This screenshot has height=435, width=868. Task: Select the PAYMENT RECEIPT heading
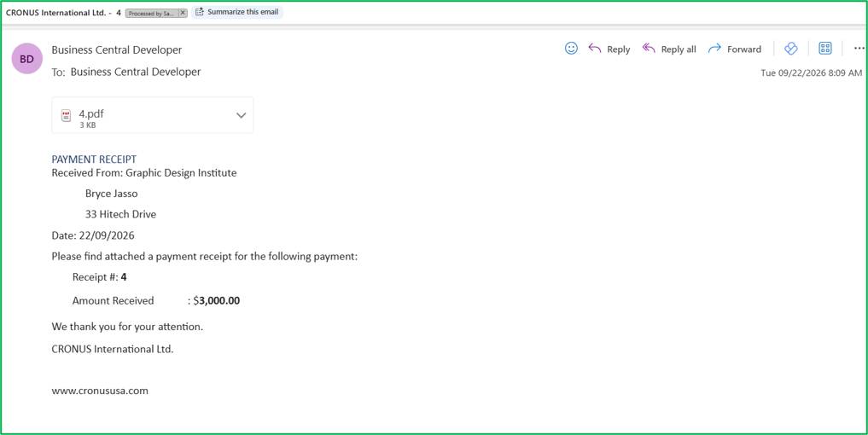94,159
